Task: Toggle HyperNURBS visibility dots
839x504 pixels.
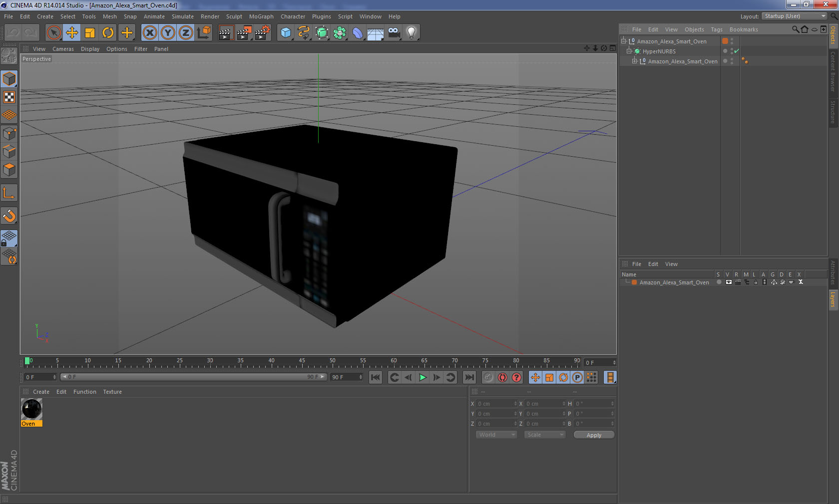Action: pyautogui.click(x=732, y=51)
